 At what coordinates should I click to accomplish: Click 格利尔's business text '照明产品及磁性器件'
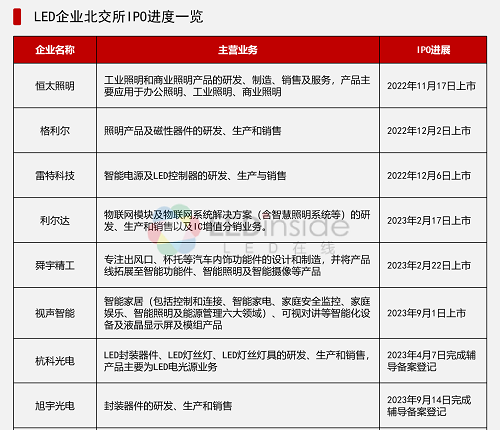pos(148,130)
